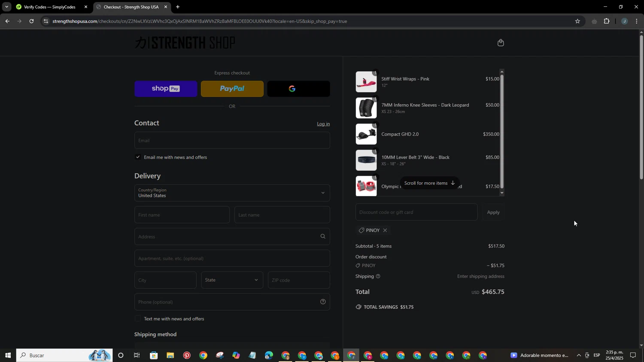Click the ESP language indicator

tap(597, 355)
